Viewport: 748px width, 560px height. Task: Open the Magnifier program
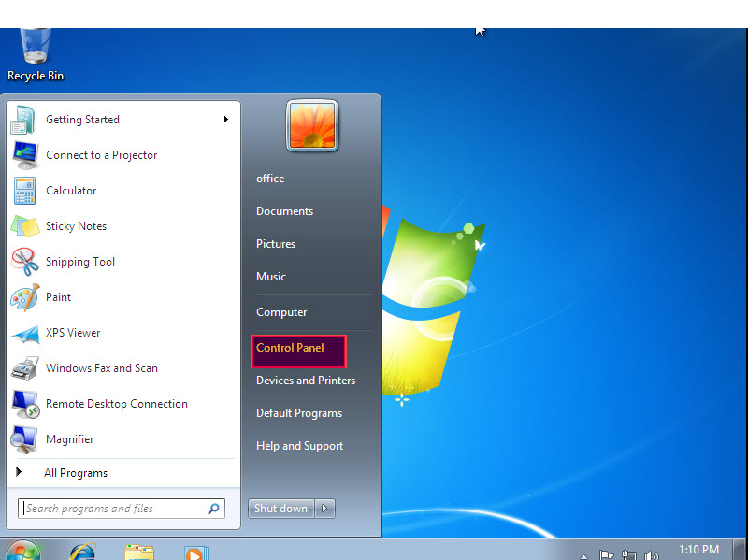point(123,439)
